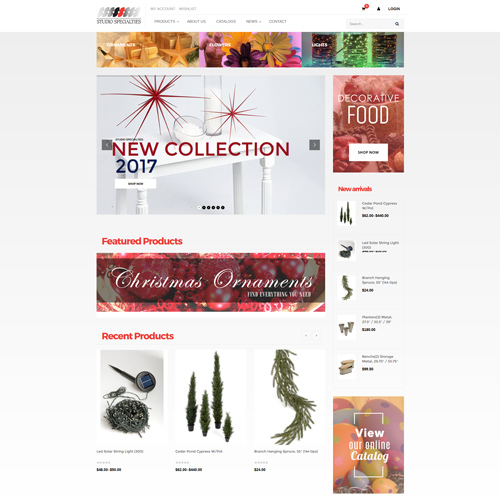The image size is (500, 500).
Task: Open the About Us menu item
Action: coord(196,21)
